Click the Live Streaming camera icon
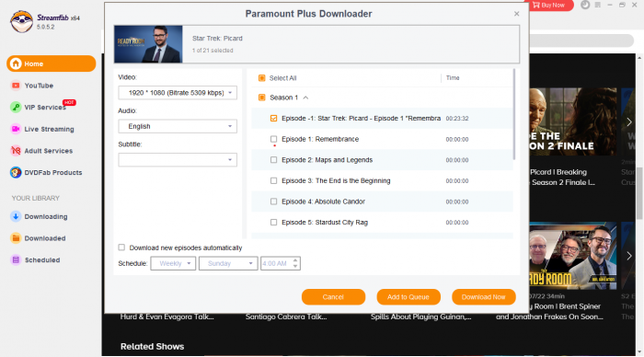The height and width of the screenshot is (357, 644). pos(16,129)
